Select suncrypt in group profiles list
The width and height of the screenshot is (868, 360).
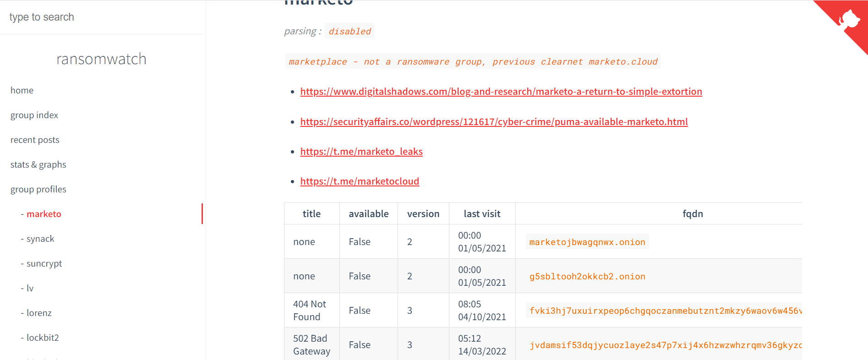[44, 263]
